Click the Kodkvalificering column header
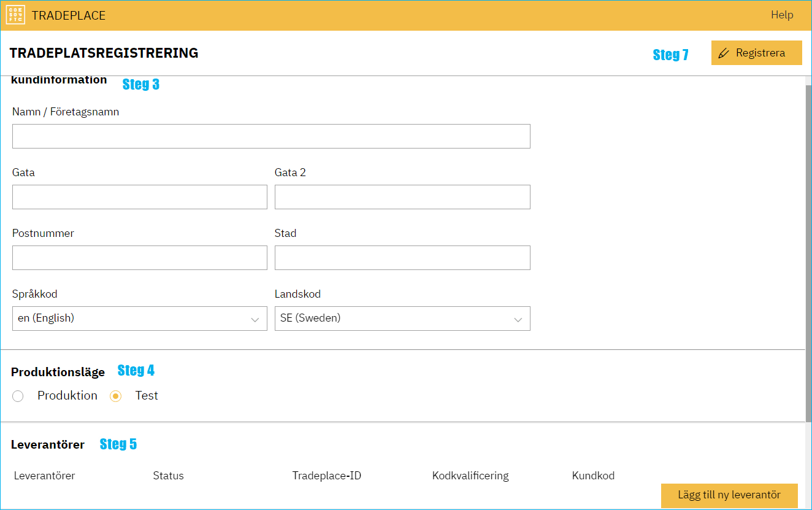The image size is (812, 510). click(x=470, y=476)
